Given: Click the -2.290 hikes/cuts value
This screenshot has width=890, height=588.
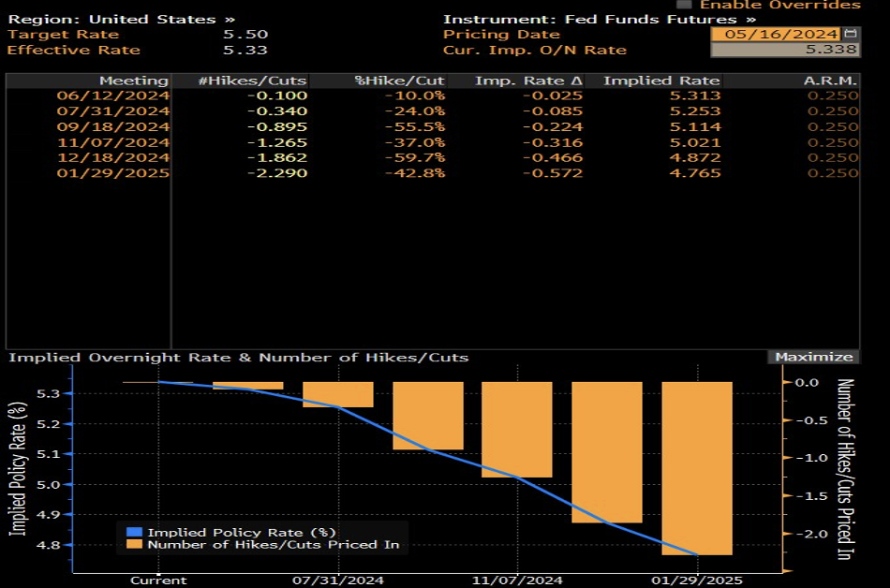Looking at the screenshot, I should pos(277,173).
